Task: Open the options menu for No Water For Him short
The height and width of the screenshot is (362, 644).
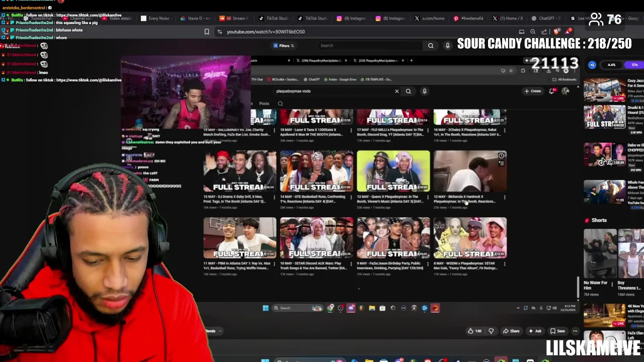Action: click(612, 284)
